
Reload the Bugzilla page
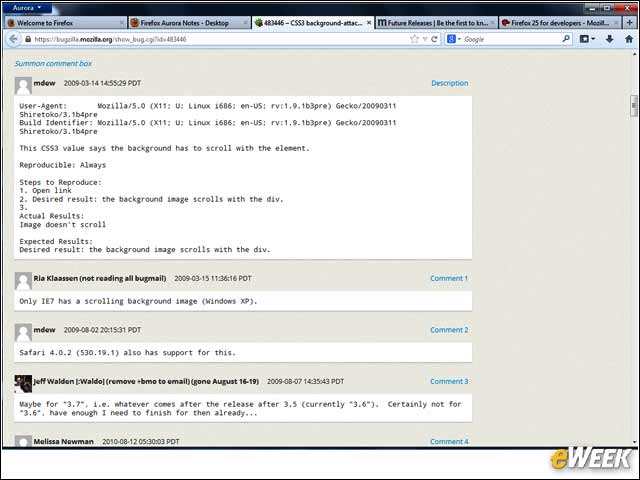click(x=434, y=39)
